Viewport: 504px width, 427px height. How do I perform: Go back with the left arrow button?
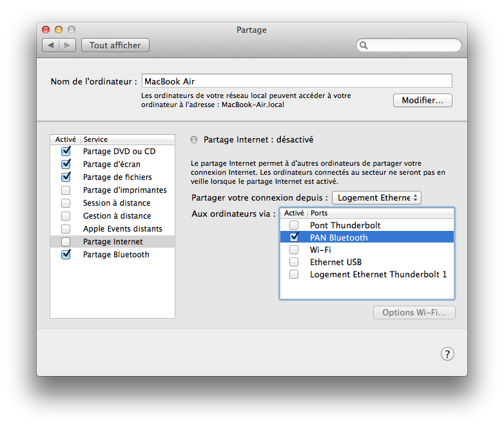[51, 45]
